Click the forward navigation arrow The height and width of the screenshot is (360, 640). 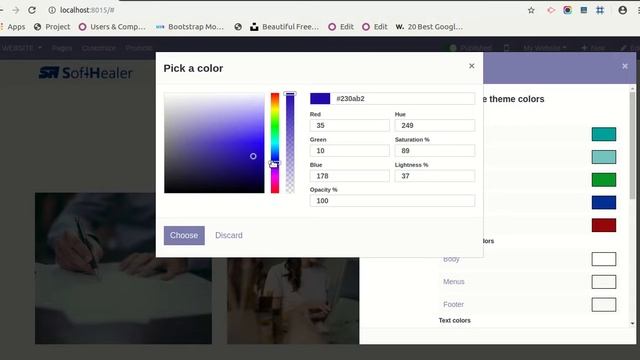pos(16,10)
